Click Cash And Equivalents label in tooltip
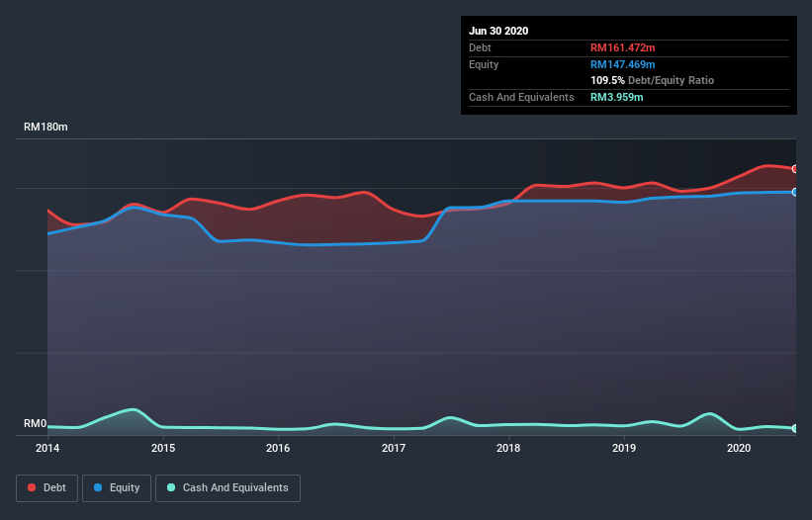Screen dimensions: 812x520 tap(521, 97)
